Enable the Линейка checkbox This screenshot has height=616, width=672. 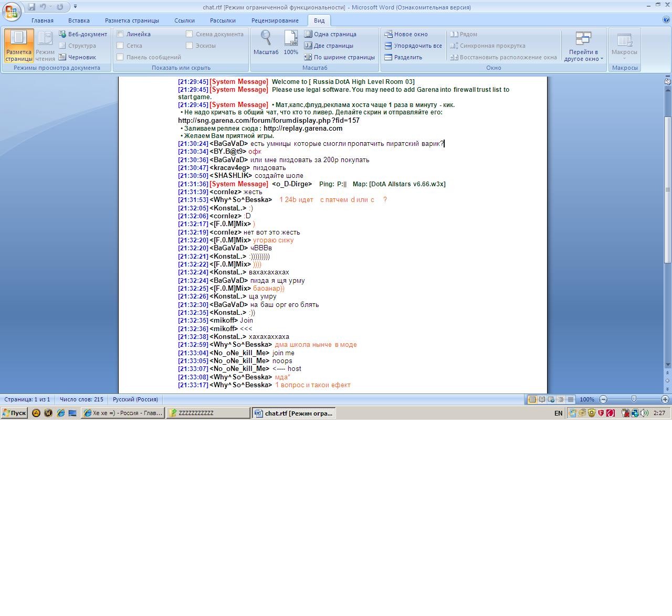tap(120, 34)
